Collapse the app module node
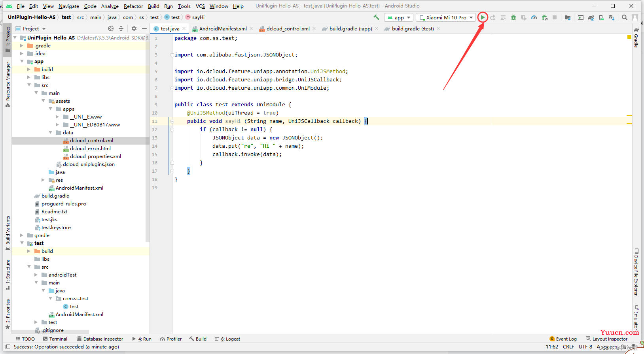644x354 pixels. 22,62
